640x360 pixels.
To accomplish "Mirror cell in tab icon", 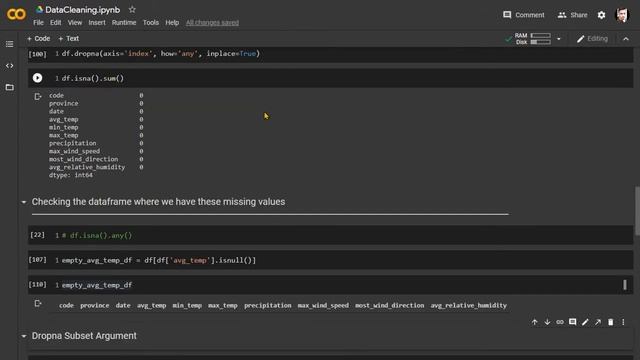I will [x=598, y=322].
